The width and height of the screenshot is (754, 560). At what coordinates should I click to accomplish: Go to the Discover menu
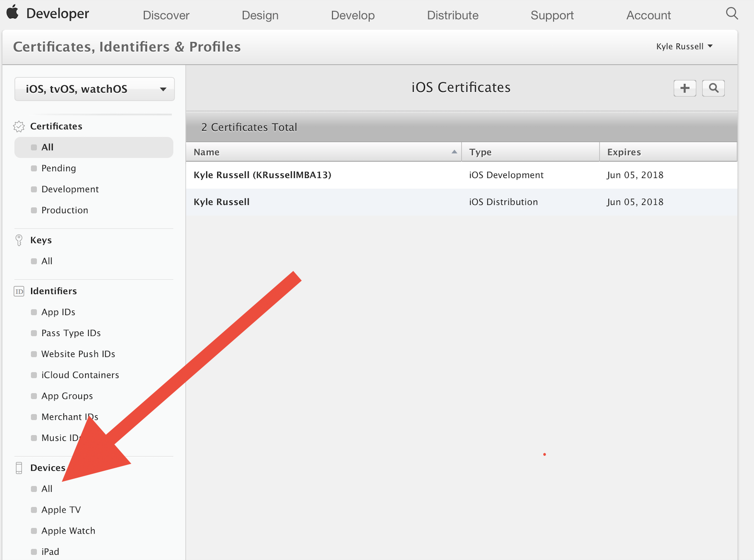(x=166, y=15)
